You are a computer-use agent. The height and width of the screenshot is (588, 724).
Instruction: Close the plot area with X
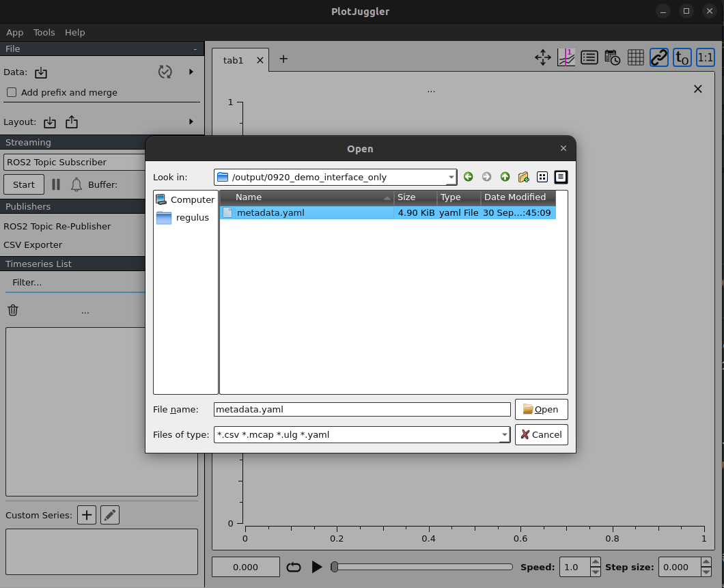coord(697,89)
